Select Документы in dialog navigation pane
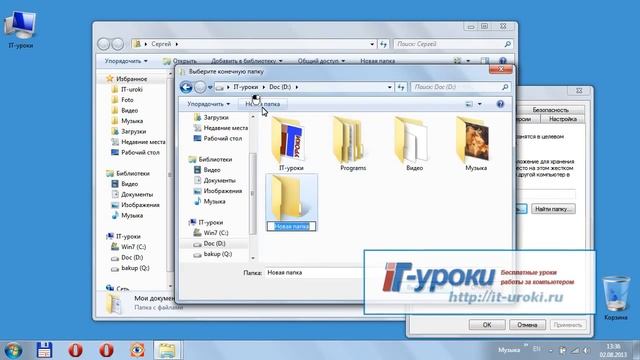This screenshot has height=360, width=640. 215,180
